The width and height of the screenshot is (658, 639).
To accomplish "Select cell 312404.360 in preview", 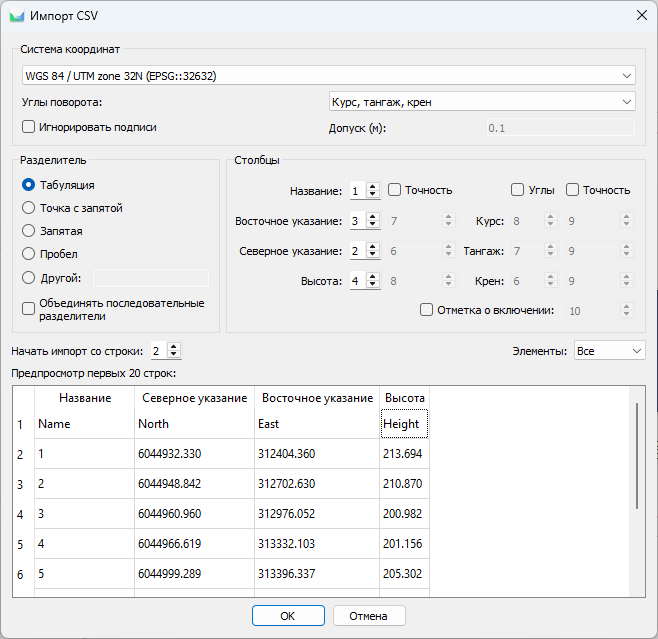I will (317, 454).
